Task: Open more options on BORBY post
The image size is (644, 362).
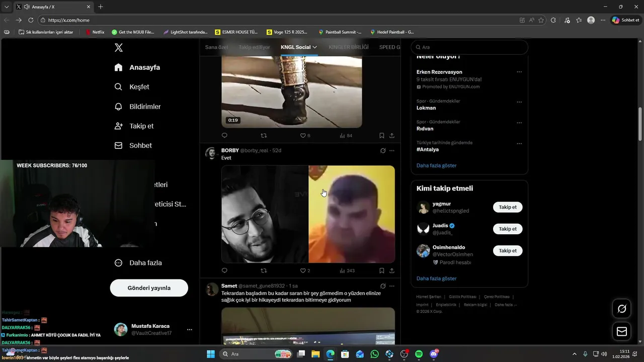Action: [392, 150]
